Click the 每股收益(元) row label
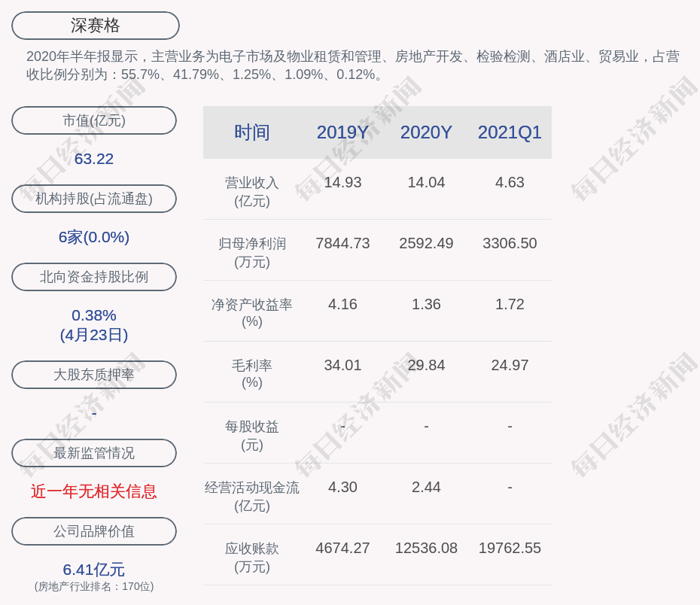This screenshot has width=700, height=605. pos(252,436)
